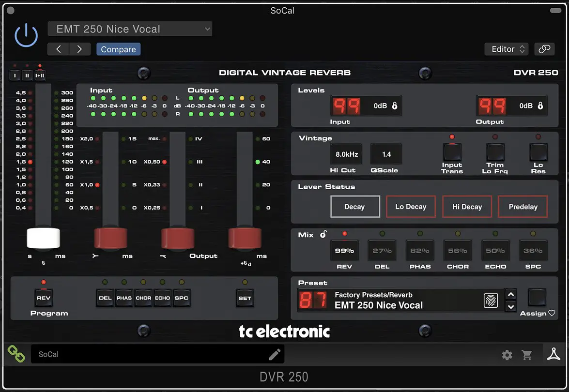Click the link chain icon beside Editor

point(544,49)
